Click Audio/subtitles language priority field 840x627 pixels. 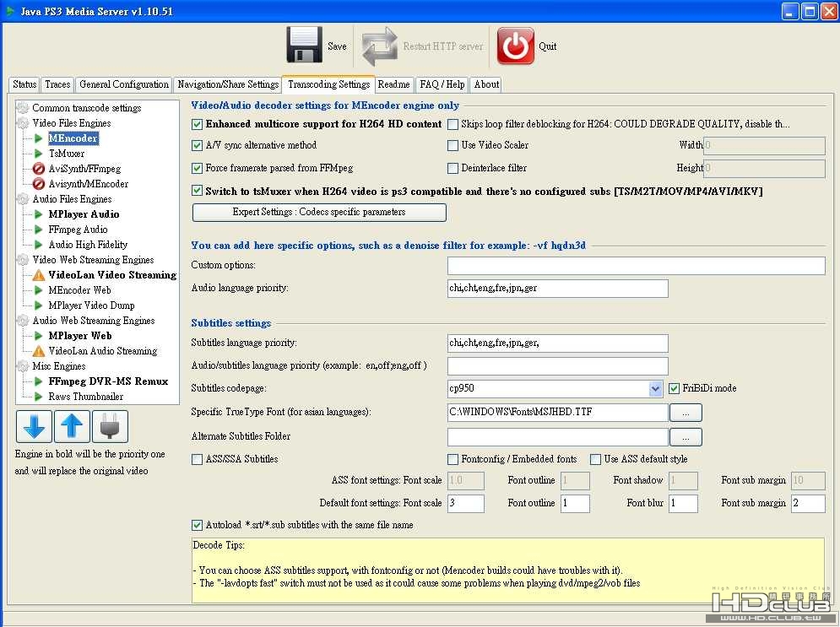[x=558, y=366]
